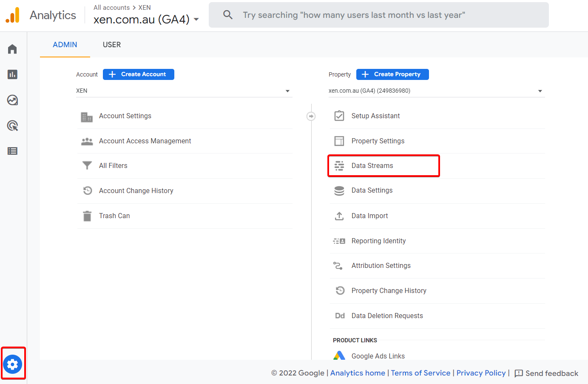The image size is (588, 384).
Task: Open the xen.com.au (GA4) property dropdown
Action: pyautogui.click(x=437, y=91)
